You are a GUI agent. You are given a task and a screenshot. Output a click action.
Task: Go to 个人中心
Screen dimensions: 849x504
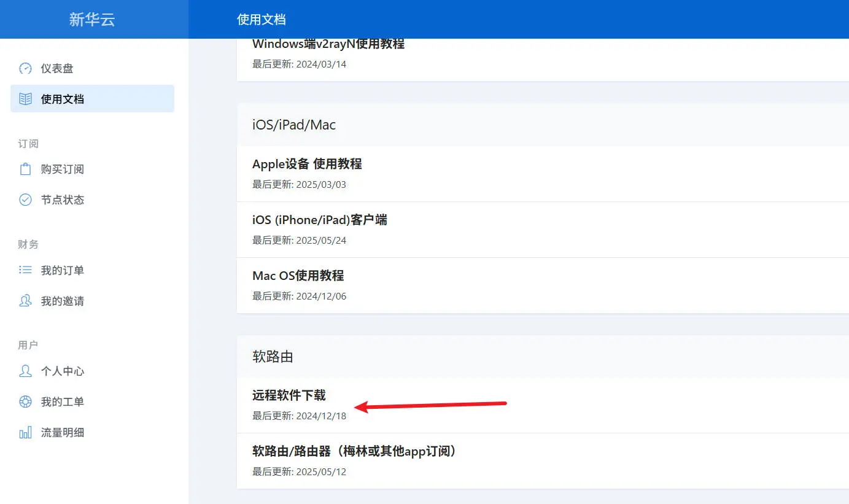[x=92, y=371]
